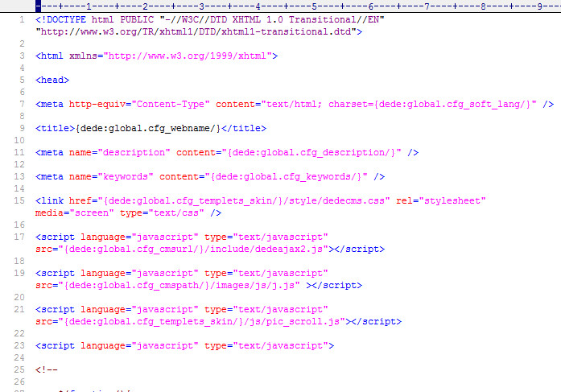Screen dimensions: 561x392
Task: Click the pic_scroll.js src value
Action: (x=202, y=321)
